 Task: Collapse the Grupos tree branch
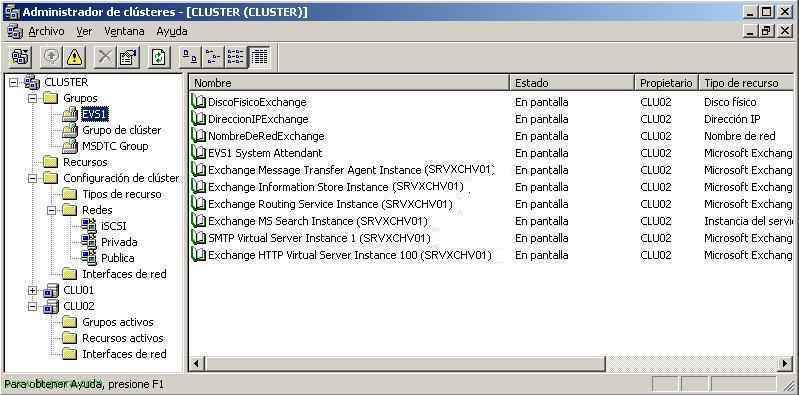coord(33,98)
